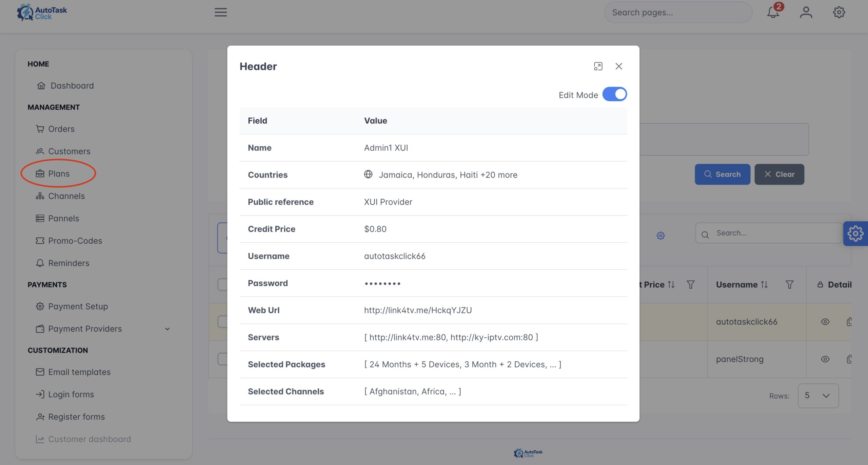
Task: Click Selected Channels value
Action: coord(413,392)
